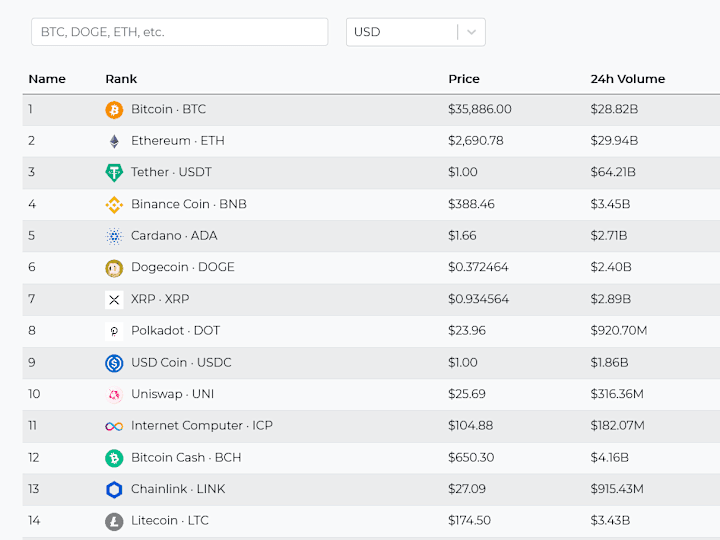Click the Bitcoin price $35,886.00
The height and width of the screenshot is (540, 720).
tap(480, 109)
